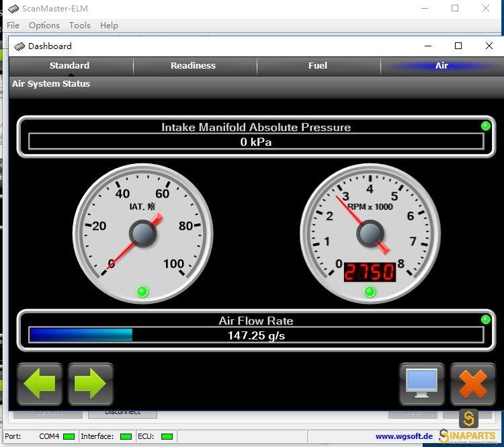Click the RPM x 1000 gauge dial
This screenshot has height=447, width=504.
370,233
